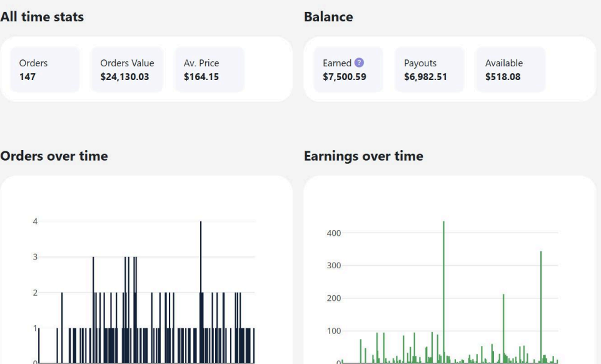This screenshot has width=601, height=364.
Task: Select the first orders bar reaching 3
Action: coord(93,306)
